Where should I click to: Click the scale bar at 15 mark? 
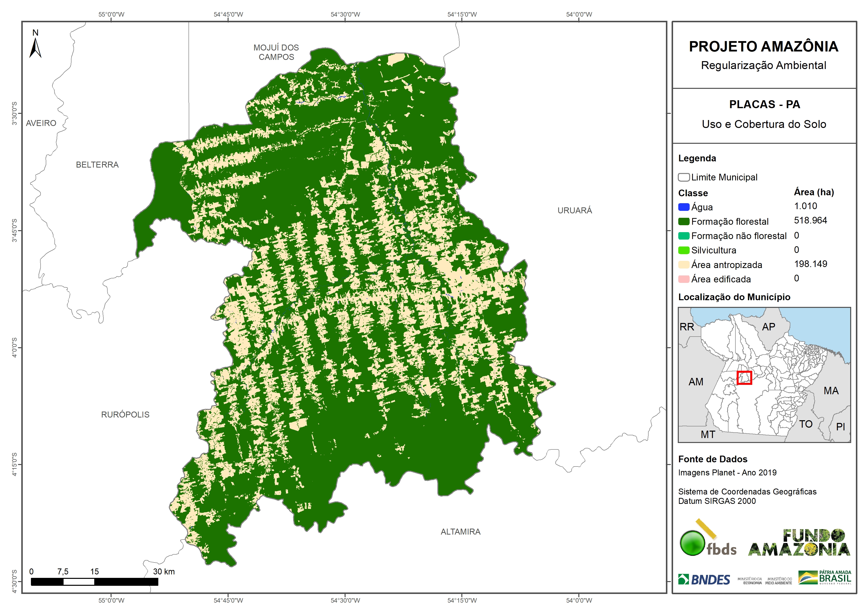[x=94, y=582]
